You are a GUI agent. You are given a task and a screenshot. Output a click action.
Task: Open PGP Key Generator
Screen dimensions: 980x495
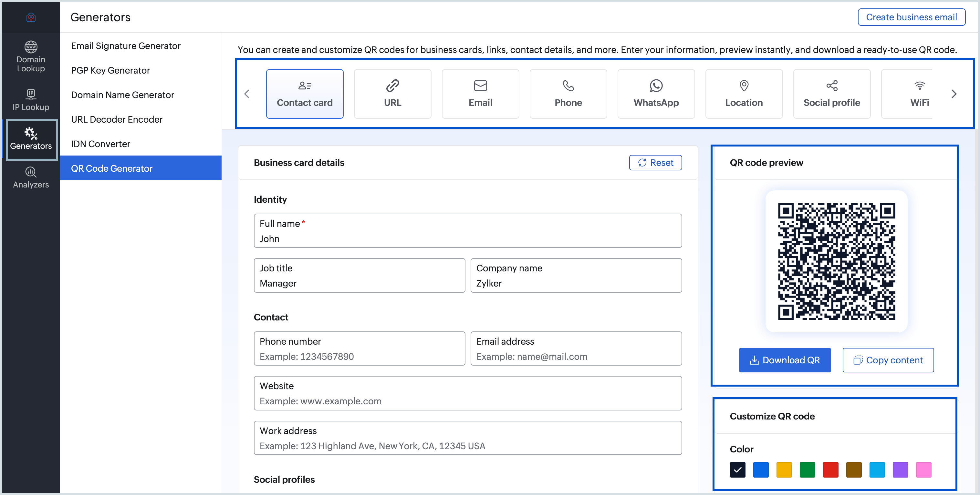click(141, 70)
